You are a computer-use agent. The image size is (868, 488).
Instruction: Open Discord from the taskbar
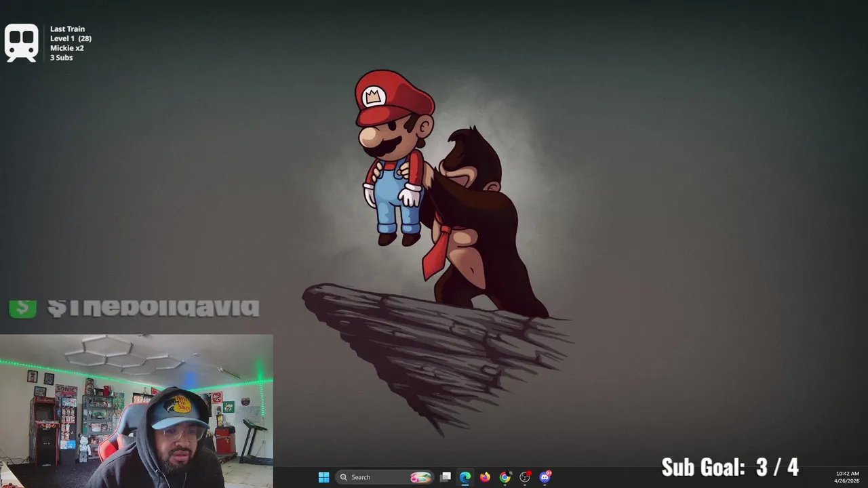coord(545,477)
